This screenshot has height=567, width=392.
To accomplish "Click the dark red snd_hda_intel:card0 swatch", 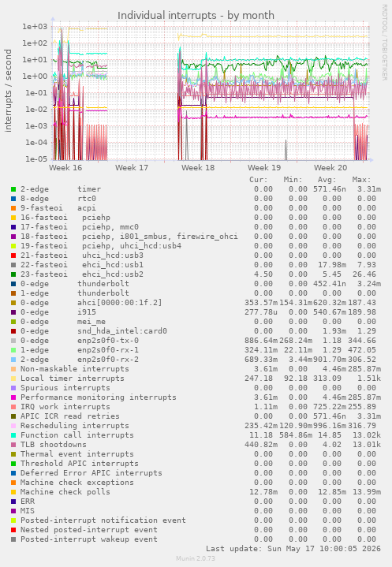I will coord(13,331).
